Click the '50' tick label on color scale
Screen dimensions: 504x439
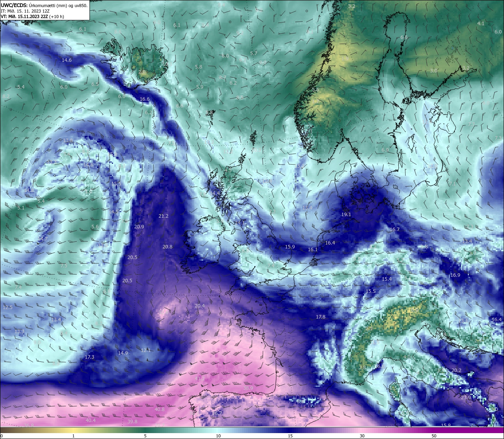434,436
